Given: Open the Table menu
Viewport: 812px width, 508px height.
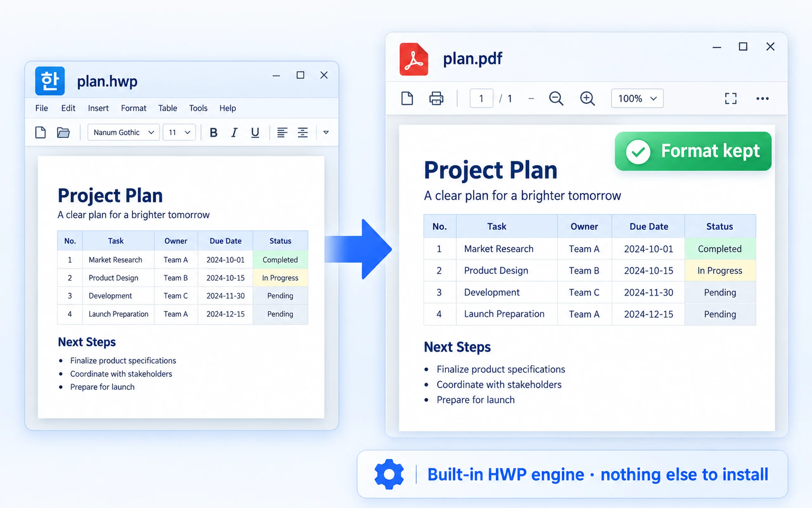Looking at the screenshot, I should (168, 108).
